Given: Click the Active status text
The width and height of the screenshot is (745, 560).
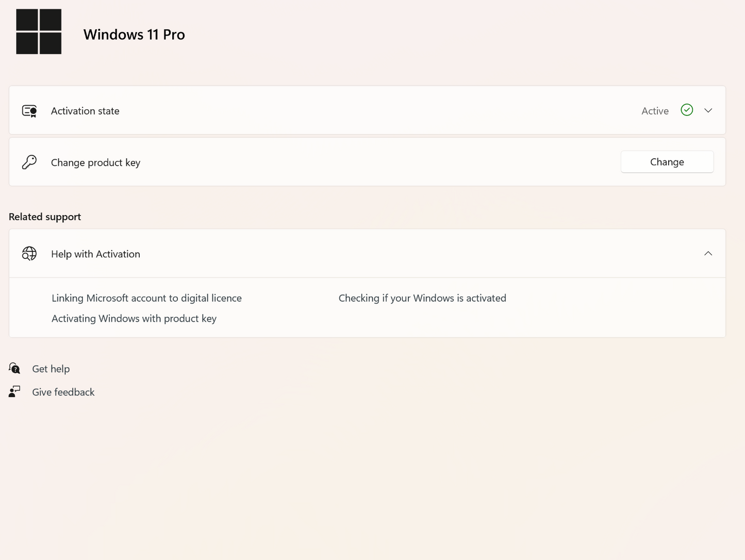Looking at the screenshot, I should tap(655, 111).
